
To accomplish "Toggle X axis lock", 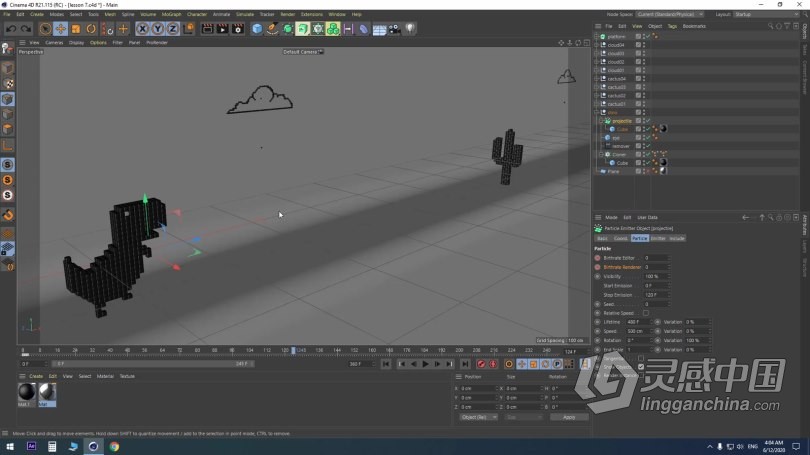I will (x=142, y=29).
